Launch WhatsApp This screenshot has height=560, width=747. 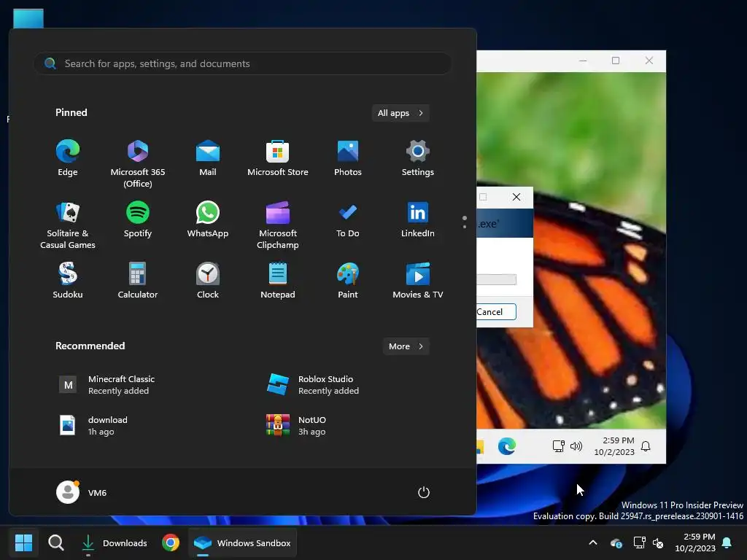pyautogui.click(x=208, y=219)
